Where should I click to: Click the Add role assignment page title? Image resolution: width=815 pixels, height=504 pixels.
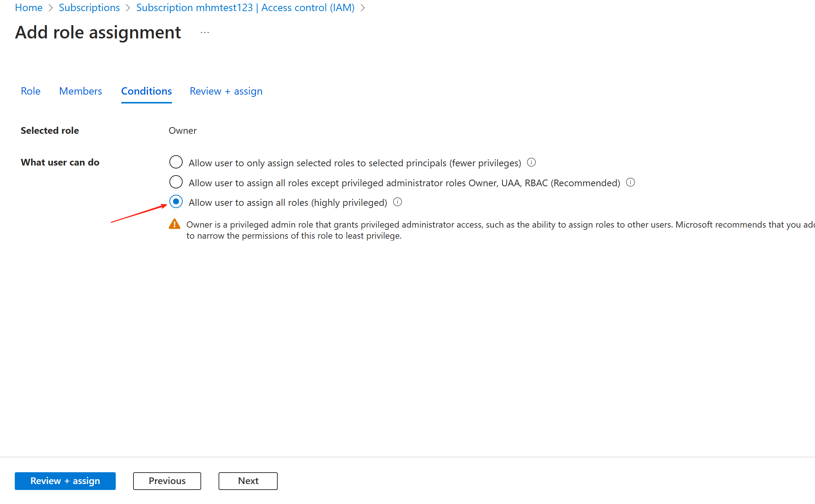point(98,33)
